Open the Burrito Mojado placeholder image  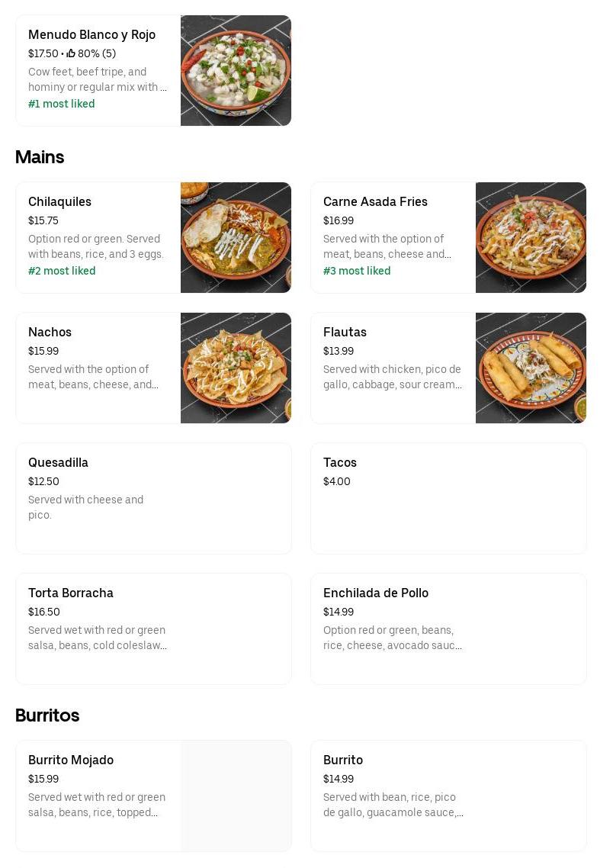(236, 796)
